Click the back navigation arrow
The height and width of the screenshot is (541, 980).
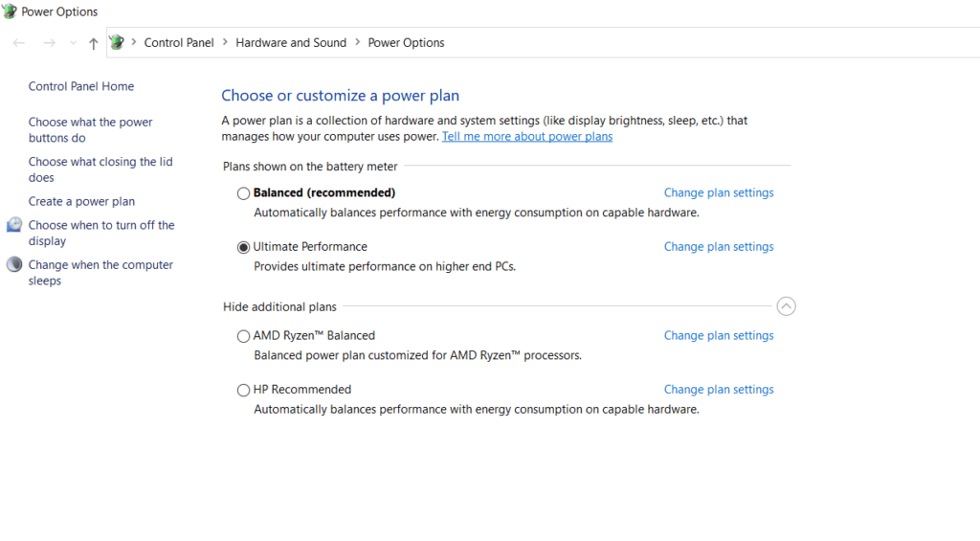[x=19, y=43]
